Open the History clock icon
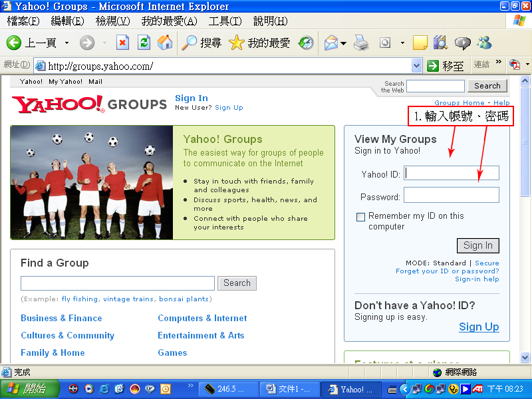532x399 pixels. [x=306, y=43]
